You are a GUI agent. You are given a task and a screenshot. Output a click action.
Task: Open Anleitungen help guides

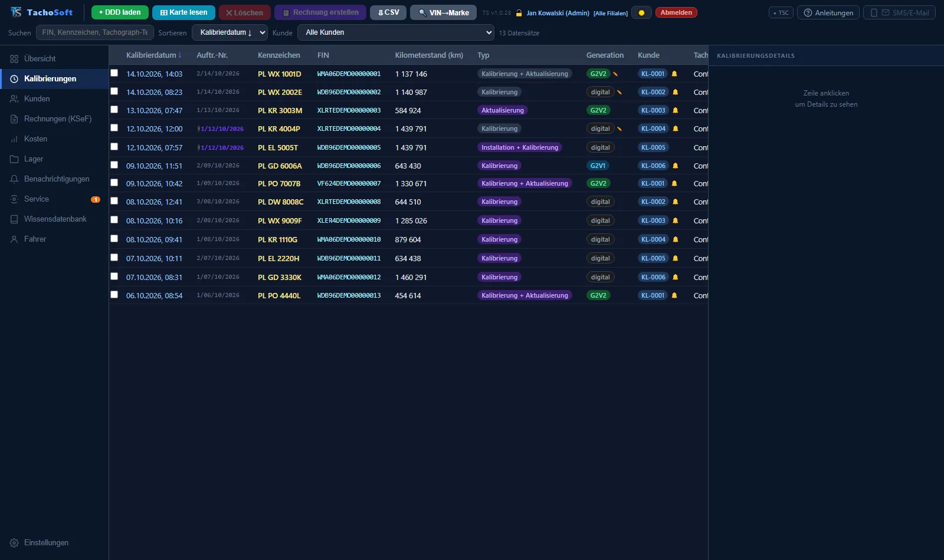pyautogui.click(x=828, y=12)
